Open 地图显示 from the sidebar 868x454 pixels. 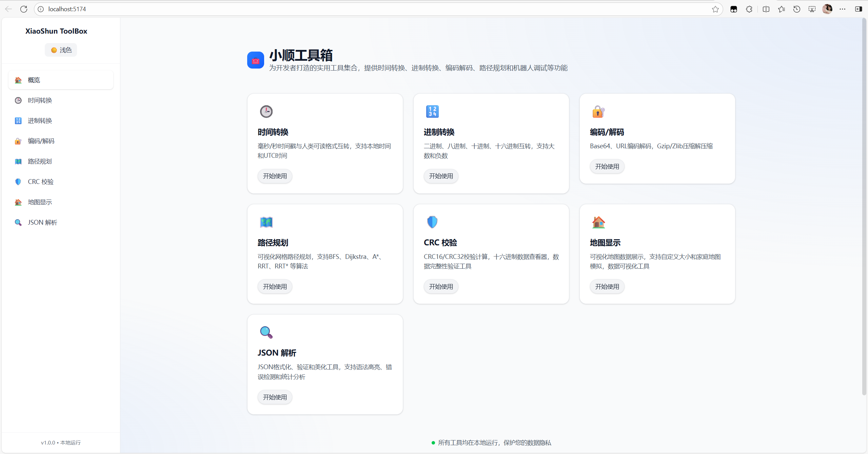click(x=61, y=202)
